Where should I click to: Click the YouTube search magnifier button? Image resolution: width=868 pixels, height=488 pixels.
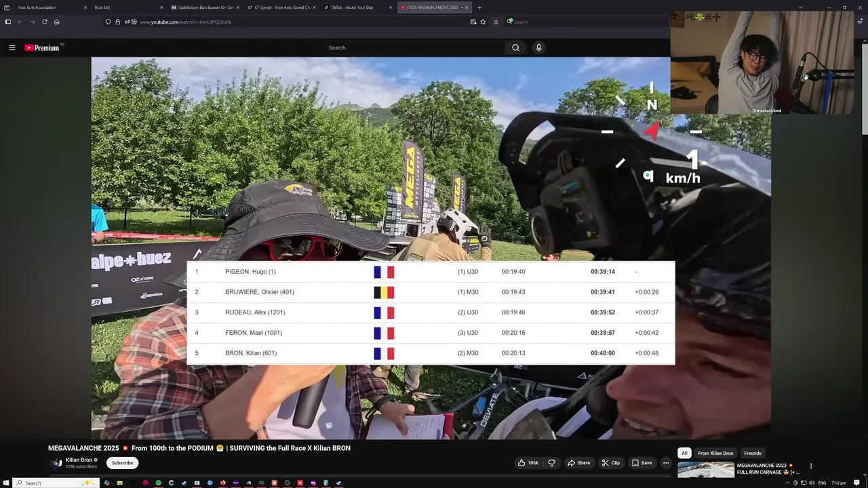click(515, 47)
